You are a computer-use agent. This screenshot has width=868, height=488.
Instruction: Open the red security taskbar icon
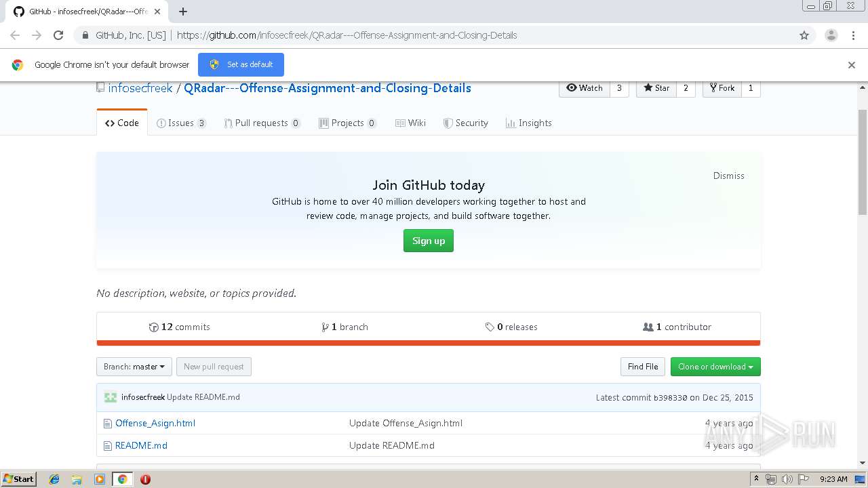click(145, 479)
